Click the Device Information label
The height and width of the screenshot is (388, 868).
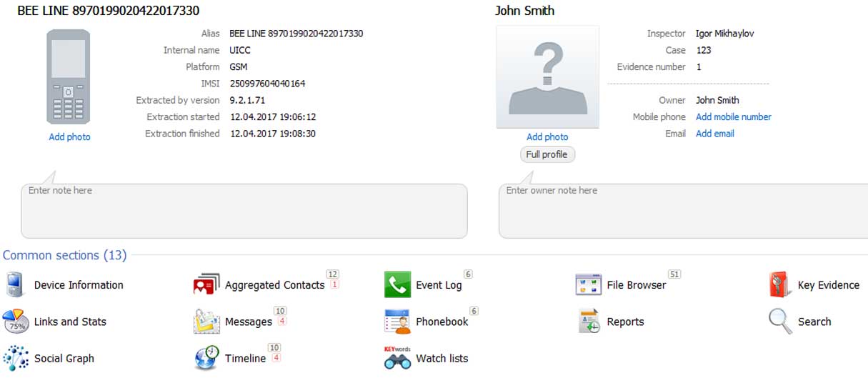79,285
